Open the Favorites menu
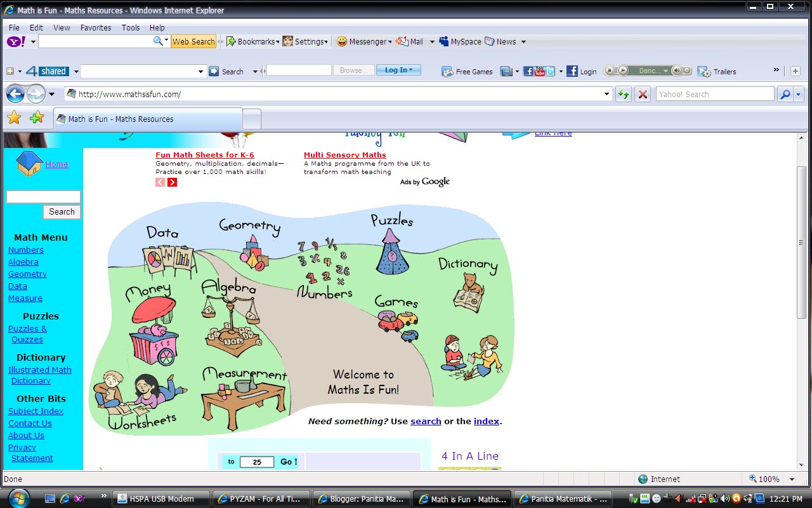Viewport: 812px width, 508px height. tap(96, 28)
